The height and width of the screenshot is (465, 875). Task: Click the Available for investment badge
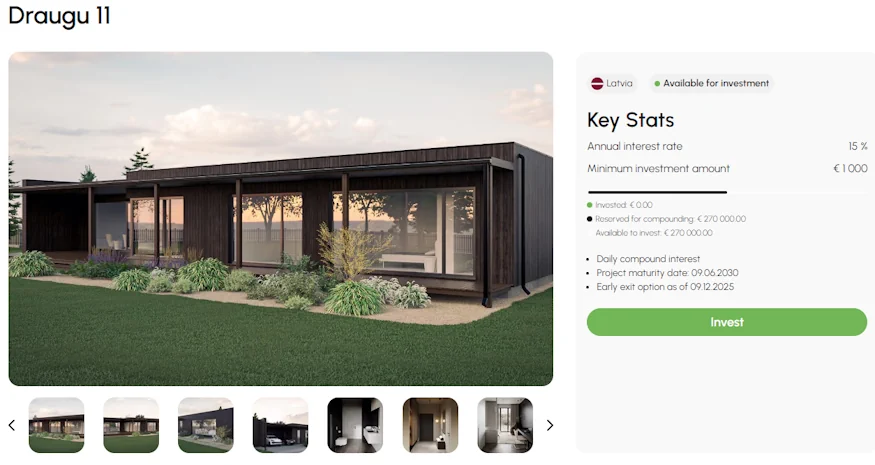711,84
